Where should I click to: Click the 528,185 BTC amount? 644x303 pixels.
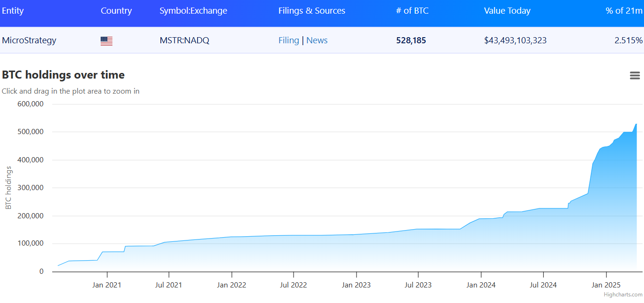(x=411, y=40)
